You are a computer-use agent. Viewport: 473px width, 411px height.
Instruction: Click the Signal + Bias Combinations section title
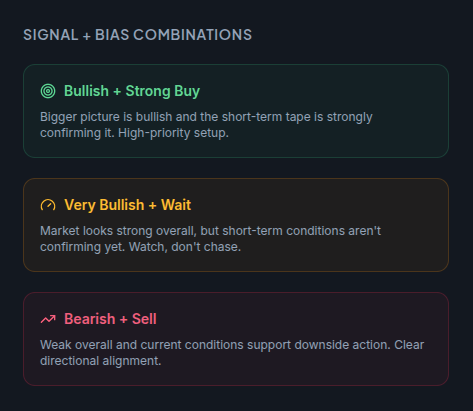[x=137, y=35]
